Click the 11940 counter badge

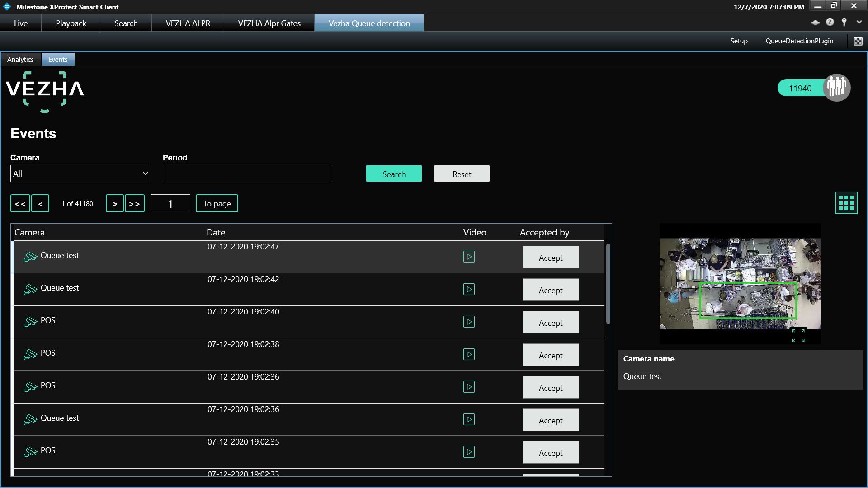click(x=800, y=88)
